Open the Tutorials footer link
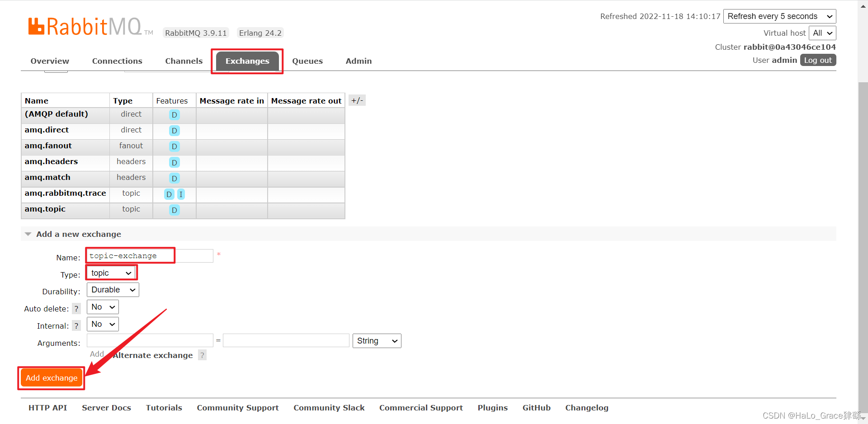Image resolution: width=868 pixels, height=424 pixels. click(164, 408)
